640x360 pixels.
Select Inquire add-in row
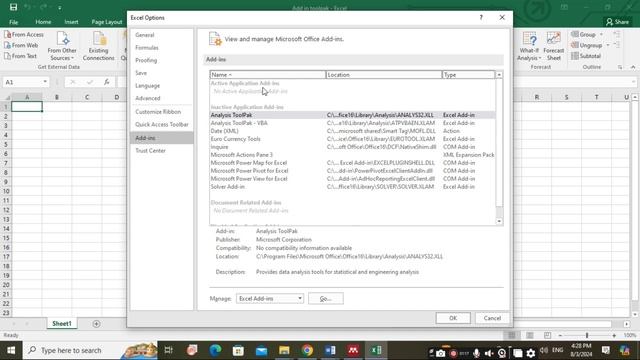pos(352,147)
